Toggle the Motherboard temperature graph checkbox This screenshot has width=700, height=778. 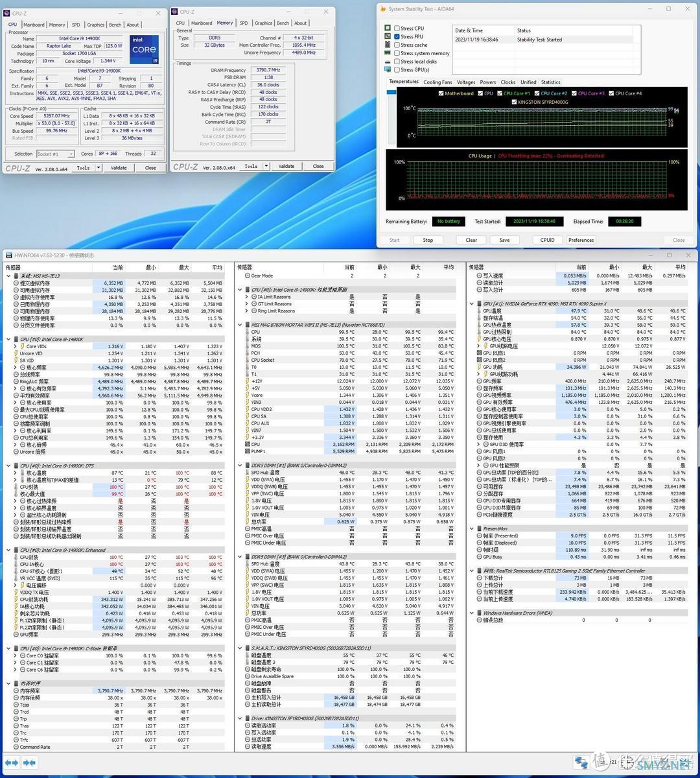(440, 93)
